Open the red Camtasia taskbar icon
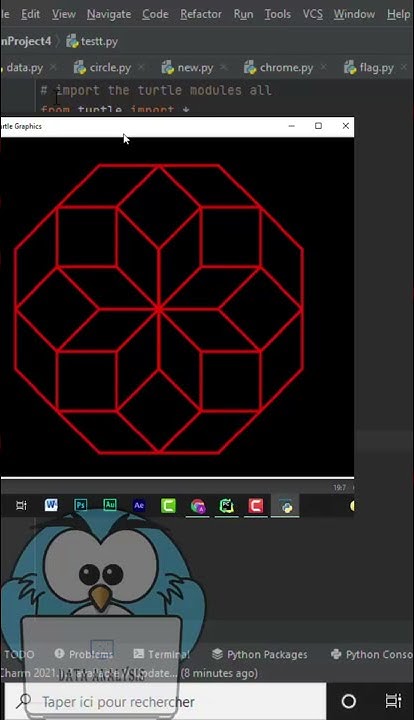 (x=256, y=506)
